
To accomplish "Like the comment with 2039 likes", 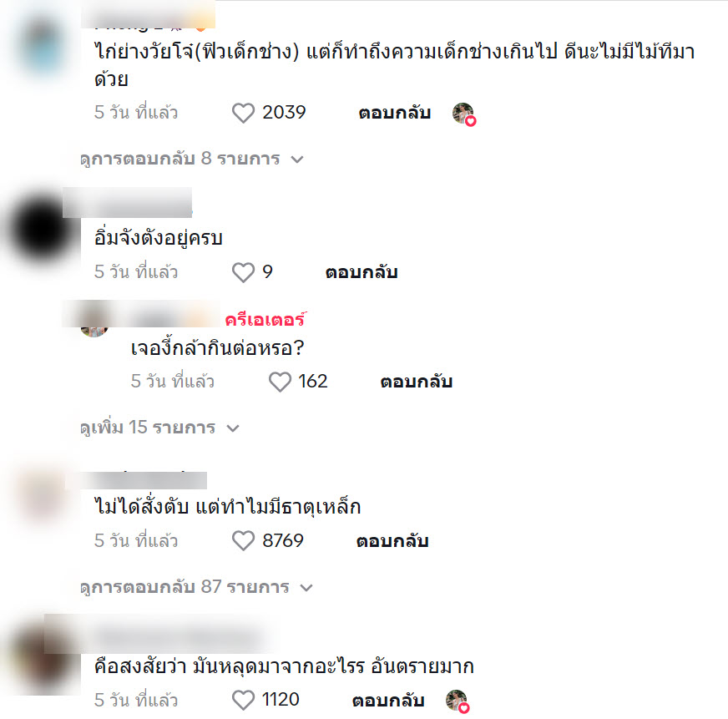I will (243, 113).
